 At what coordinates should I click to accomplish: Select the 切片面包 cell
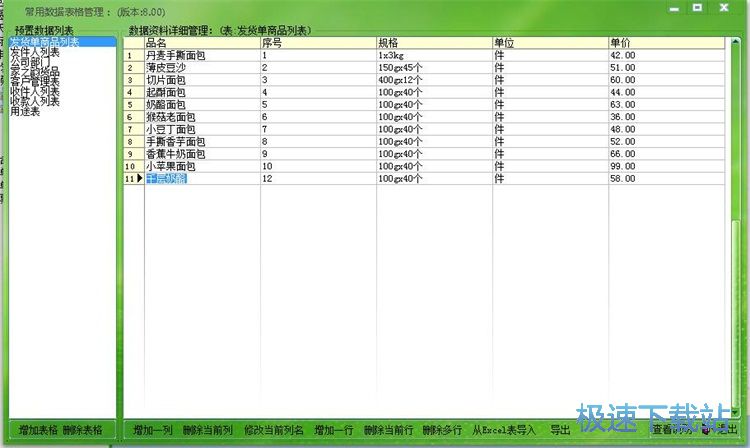[202, 80]
